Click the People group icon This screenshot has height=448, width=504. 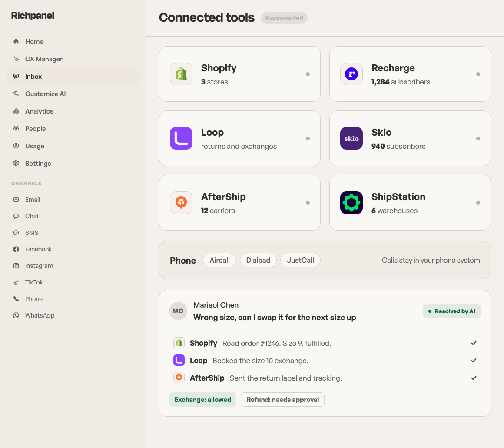pyautogui.click(x=16, y=128)
